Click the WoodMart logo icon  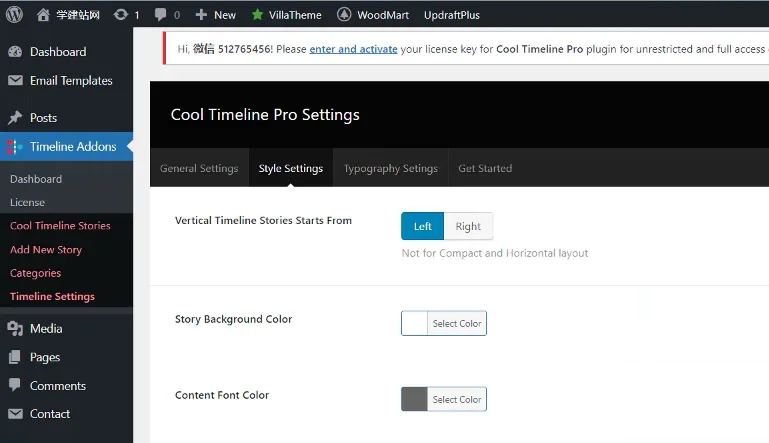[344, 15]
